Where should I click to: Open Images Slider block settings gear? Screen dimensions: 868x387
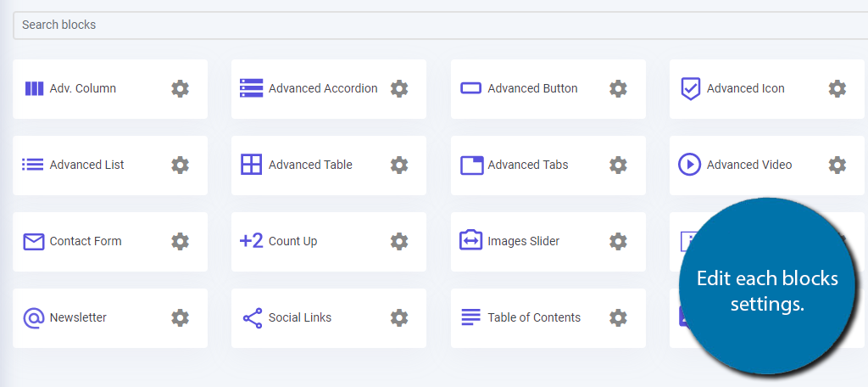pos(618,241)
